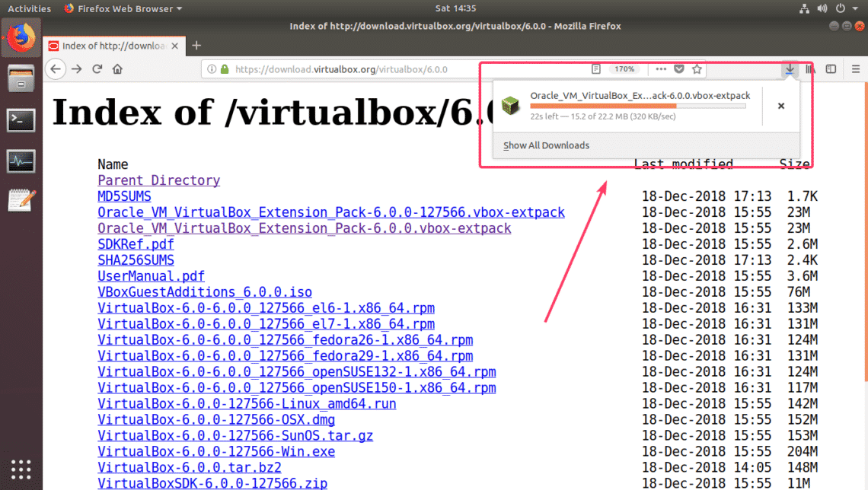Viewport: 868px width, 490px height.
Task: Download the openSUSE132 rpm package
Action: click(297, 371)
